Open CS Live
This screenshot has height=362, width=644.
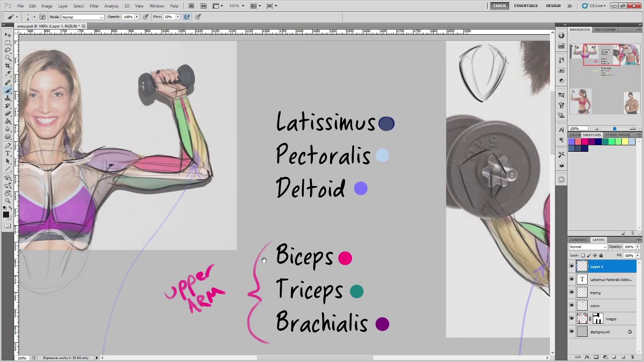(594, 6)
